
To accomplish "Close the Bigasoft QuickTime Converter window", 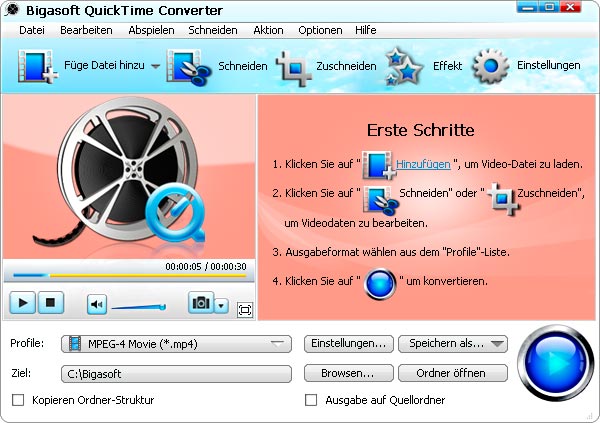I will 570,7.
